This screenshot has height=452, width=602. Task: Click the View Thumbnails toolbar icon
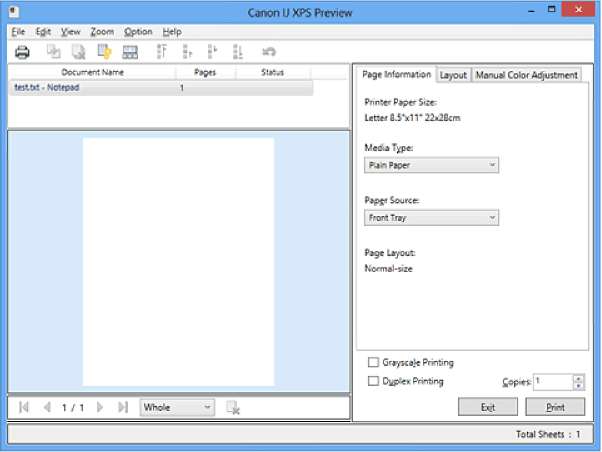(130, 52)
